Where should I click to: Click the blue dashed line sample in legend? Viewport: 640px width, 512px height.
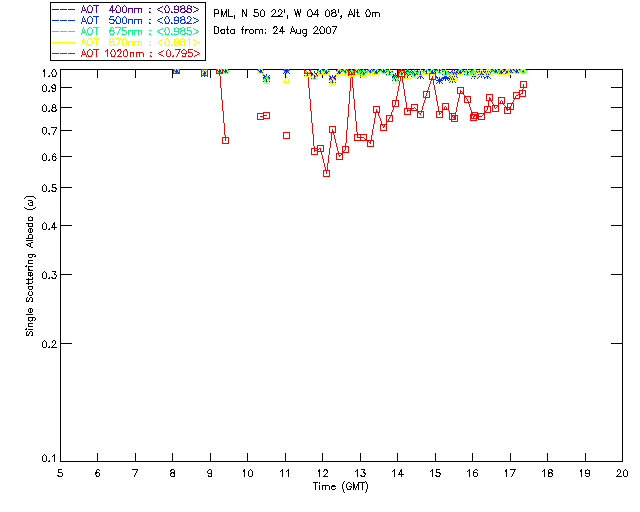pos(64,20)
